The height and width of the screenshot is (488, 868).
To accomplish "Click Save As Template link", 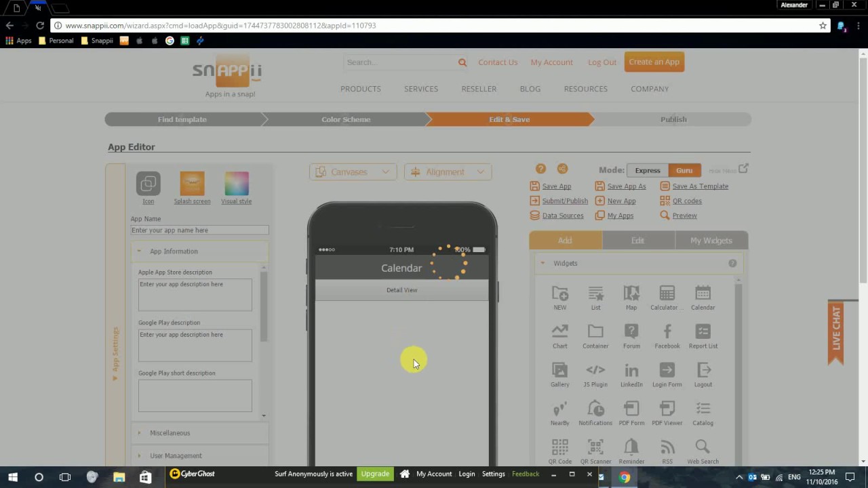I will pos(700,186).
